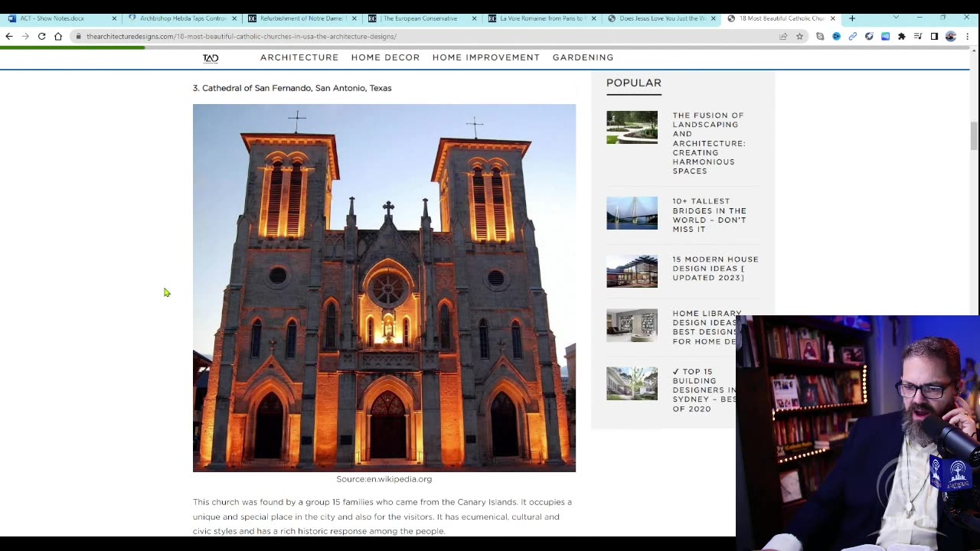Open the browser home page
This screenshot has width=980, height=551.
pos(58,36)
